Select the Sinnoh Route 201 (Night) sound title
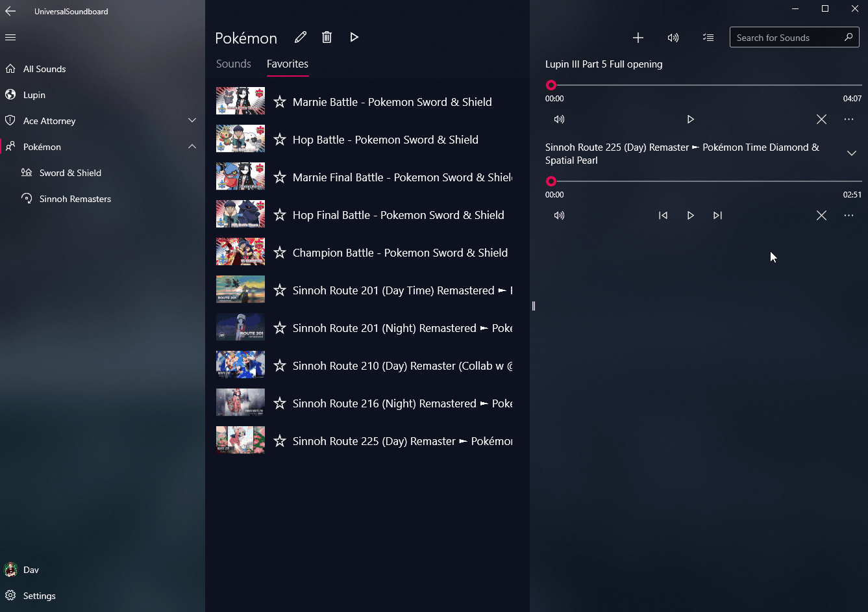Image resolution: width=868 pixels, height=612 pixels. point(403,328)
